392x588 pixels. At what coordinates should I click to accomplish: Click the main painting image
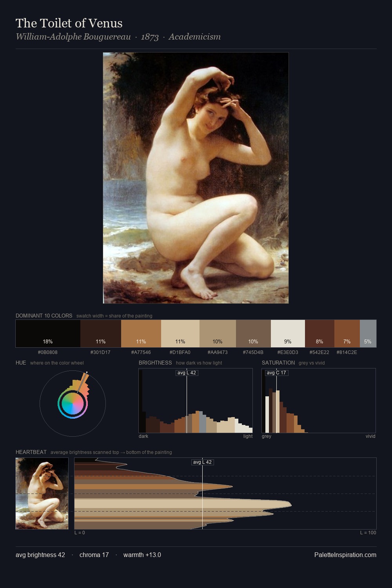196,178
